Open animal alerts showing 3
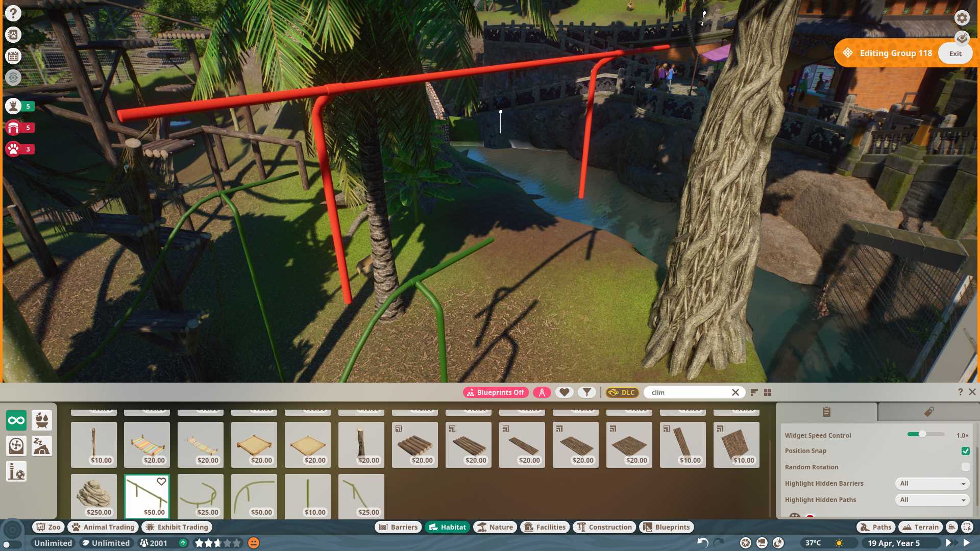Screen dimensions: 980x551 click(x=20, y=149)
